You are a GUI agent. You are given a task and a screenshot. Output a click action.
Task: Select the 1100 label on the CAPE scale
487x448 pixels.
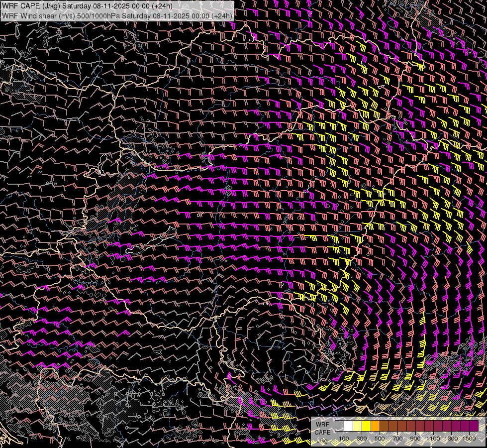pos(433,439)
